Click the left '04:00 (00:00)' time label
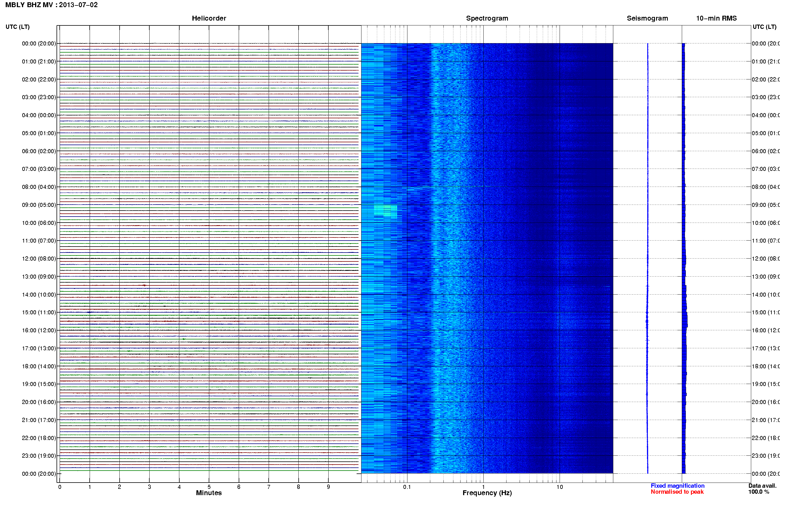Viewport: 812px width, 508px height. pyautogui.click(x=39, y=115)
